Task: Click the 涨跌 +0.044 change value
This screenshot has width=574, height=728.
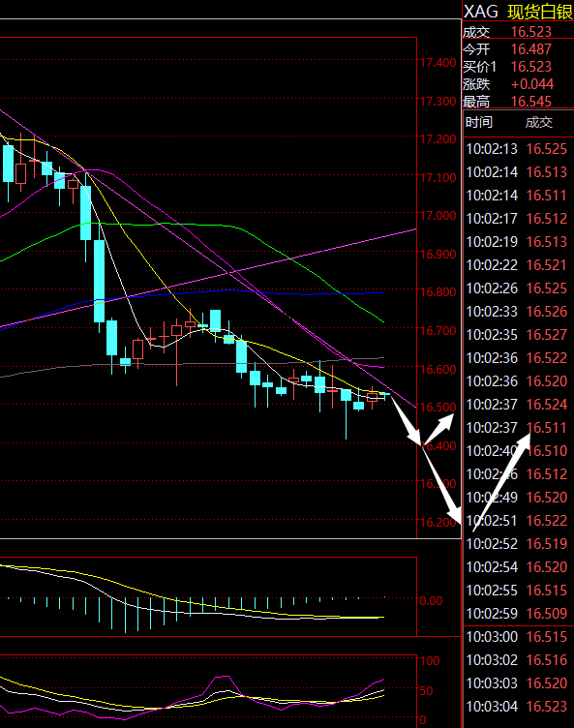Action: (531, 84)
